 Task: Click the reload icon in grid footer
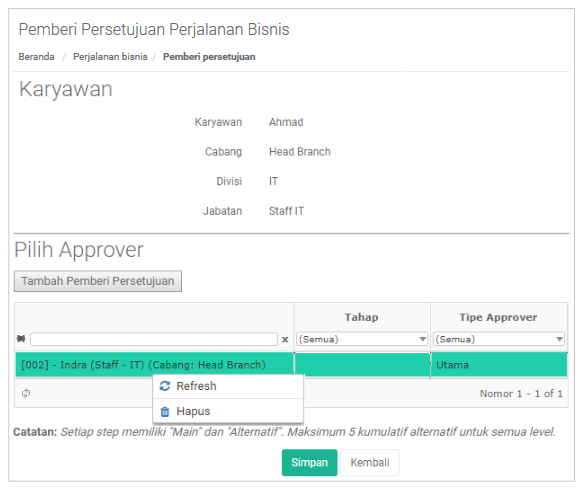click(x=26, y=393)
